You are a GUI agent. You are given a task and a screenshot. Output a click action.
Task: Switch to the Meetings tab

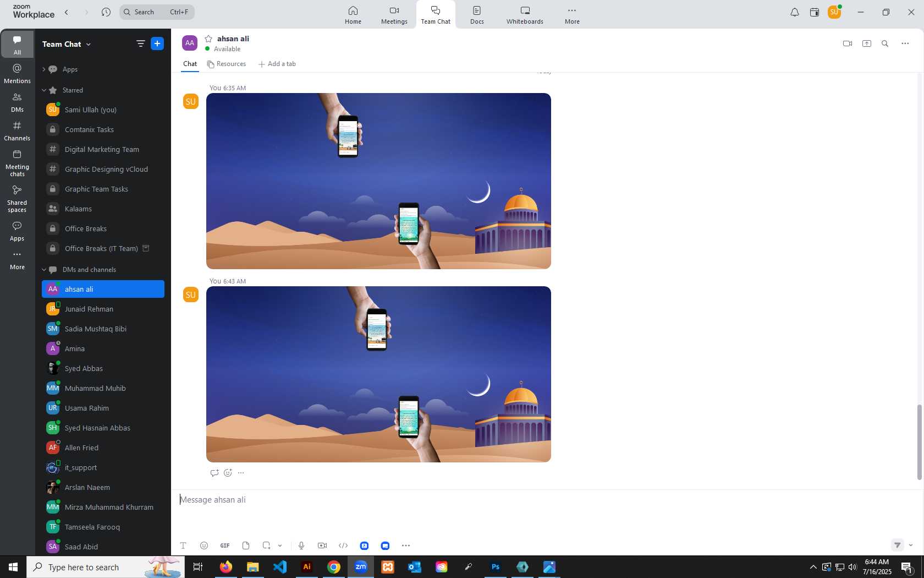tap(394, 15)
